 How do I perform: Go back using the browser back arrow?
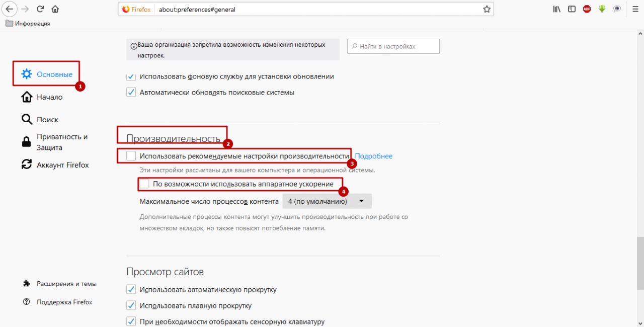tap(10, 9)
